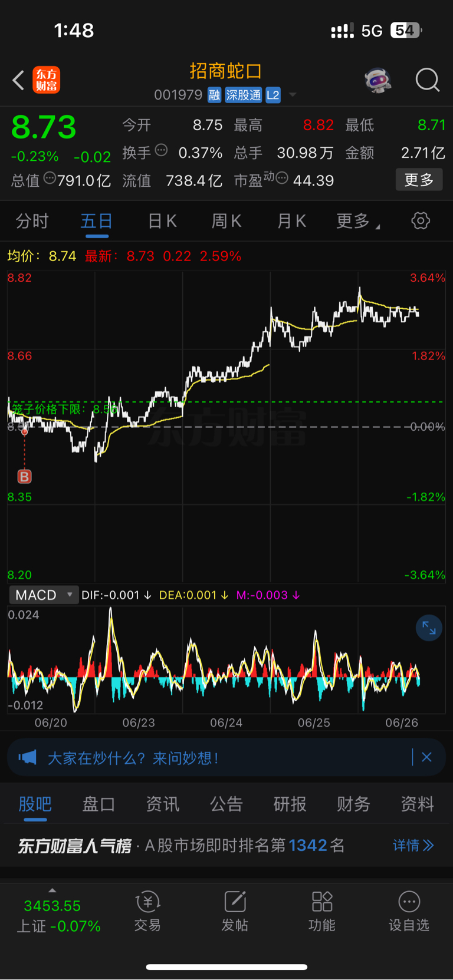Expand the 更多 chart period dropdown
The height and width of the screenshot is (980, 453).
point(357,221)
